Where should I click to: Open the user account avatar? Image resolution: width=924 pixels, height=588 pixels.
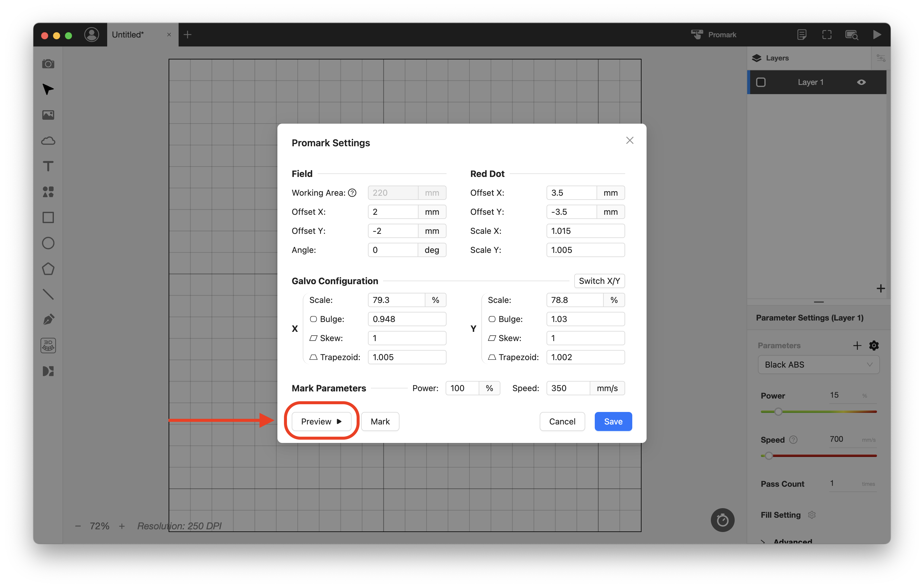[91, 35]
